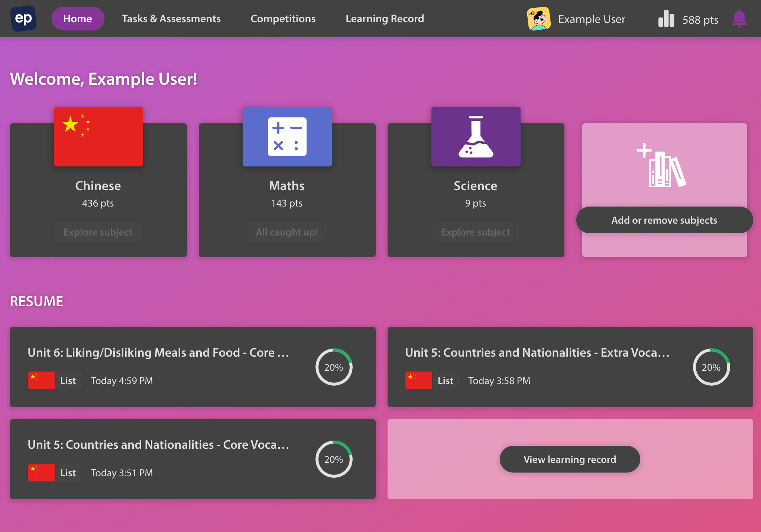
Task: Click the points bar chart icon
Action: pyautogui.click(x=666, y=19)
